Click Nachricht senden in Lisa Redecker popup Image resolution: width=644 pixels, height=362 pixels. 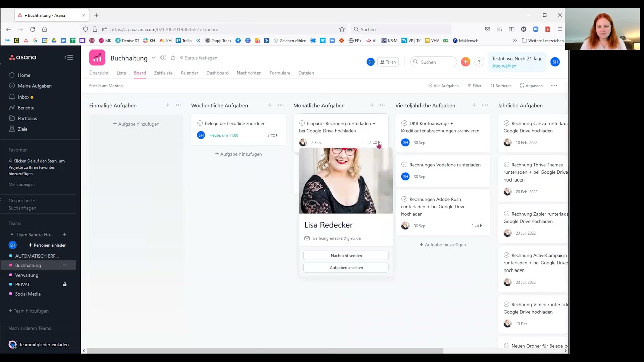pos(346,256)
